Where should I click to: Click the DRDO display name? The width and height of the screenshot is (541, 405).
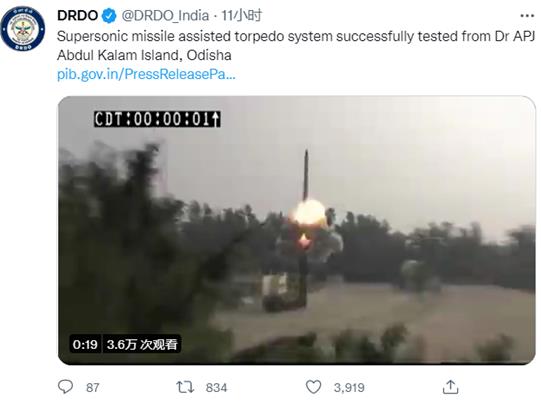[x=77, y=16]
